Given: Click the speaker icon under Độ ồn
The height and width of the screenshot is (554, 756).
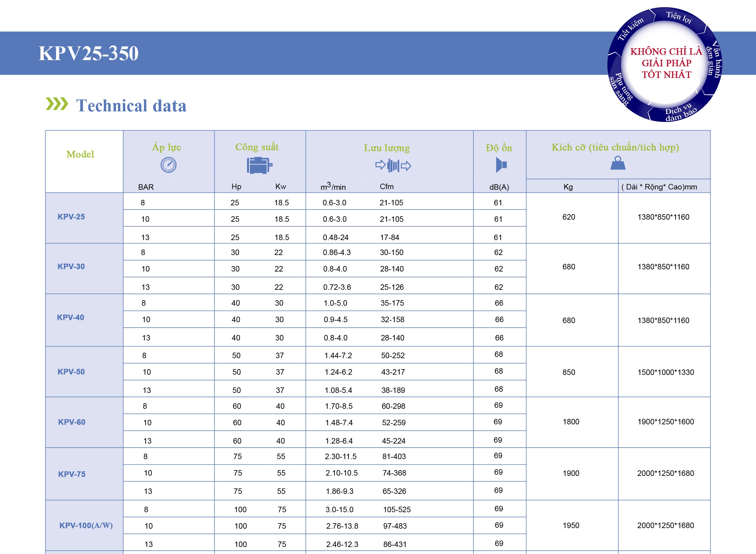Looking at the screenshot, I should tap(501, 165).
